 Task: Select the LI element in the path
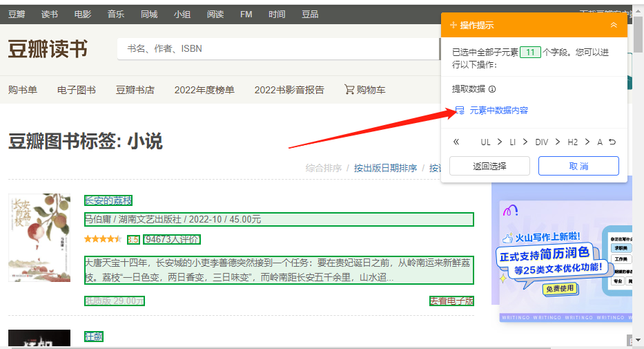(x=513, y=142)
